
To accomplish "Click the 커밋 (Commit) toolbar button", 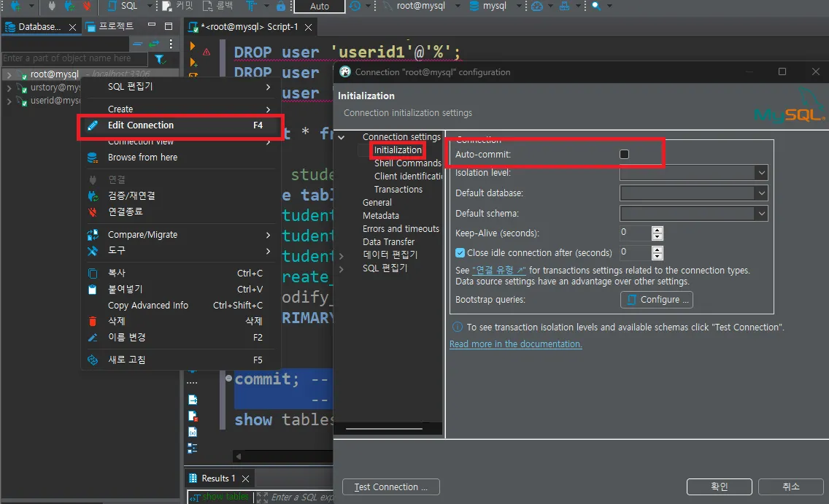I will pyautogui.click(x=177, y=6).
